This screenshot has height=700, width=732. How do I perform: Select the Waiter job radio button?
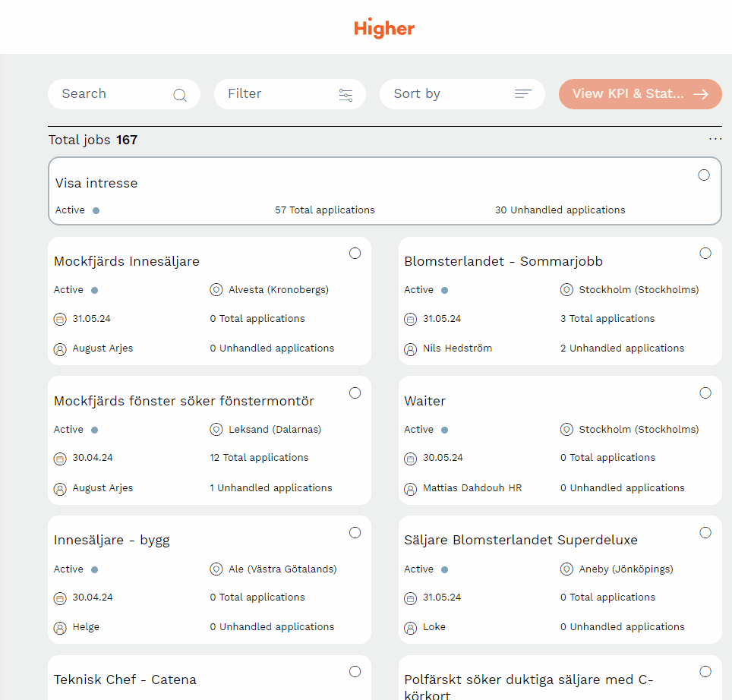tap(705, 393)
